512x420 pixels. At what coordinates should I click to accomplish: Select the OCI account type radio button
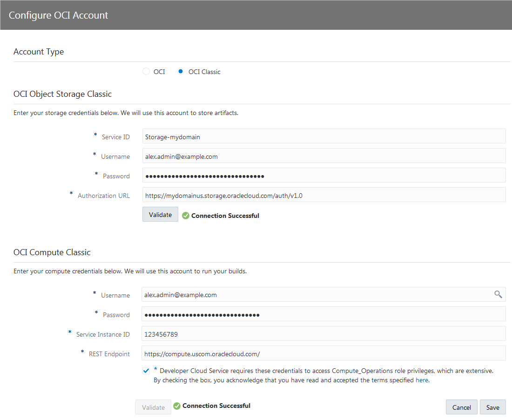[x=146, y=72]
